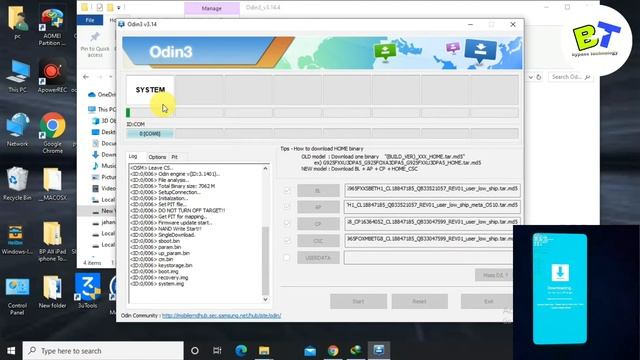The height and width of the screenshot is (360, 640).
Task: Open the Mail app from the taskbar
Action: coord(310,351)
